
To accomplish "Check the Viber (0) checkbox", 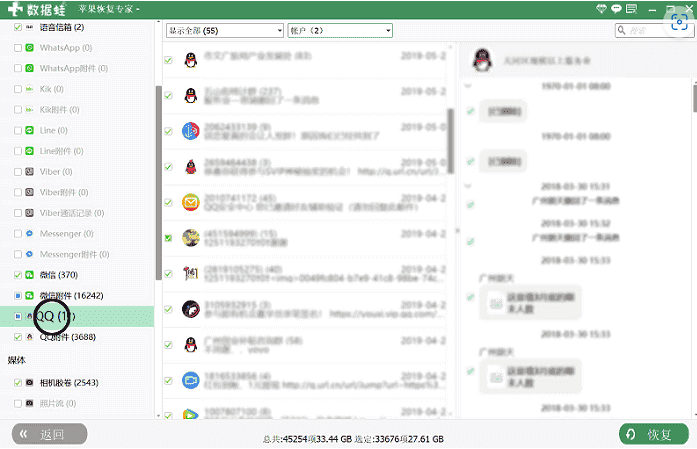I will tap(18, 172).
